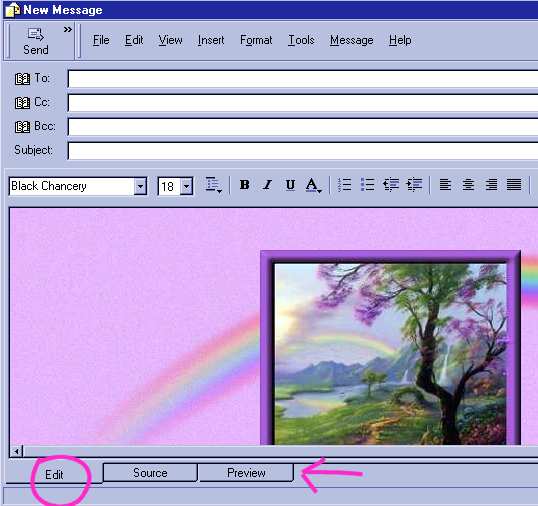The image size is (538, 506).
Task: Apply numbered list formatting
Action: [x=344, y=185]
